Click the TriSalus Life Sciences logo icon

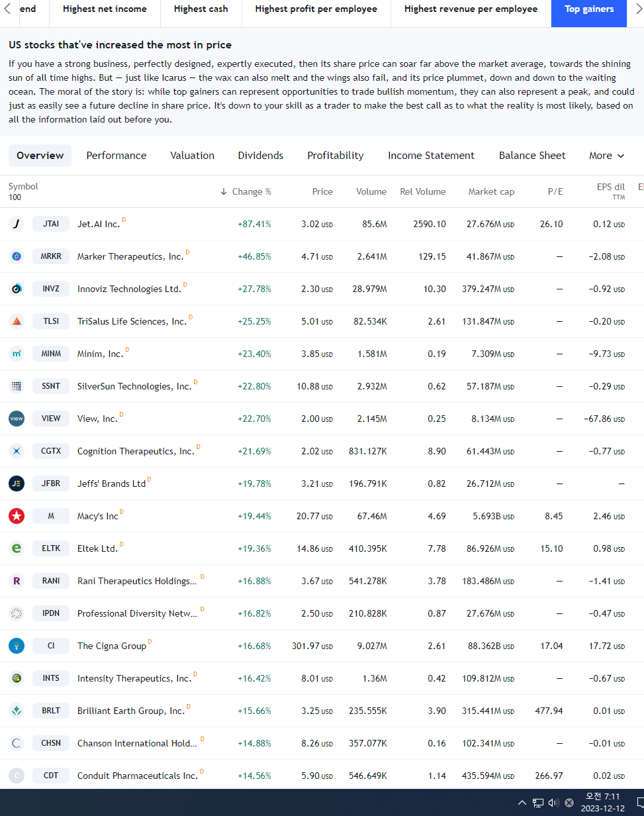pyautogui.click(x=17, y=321)
